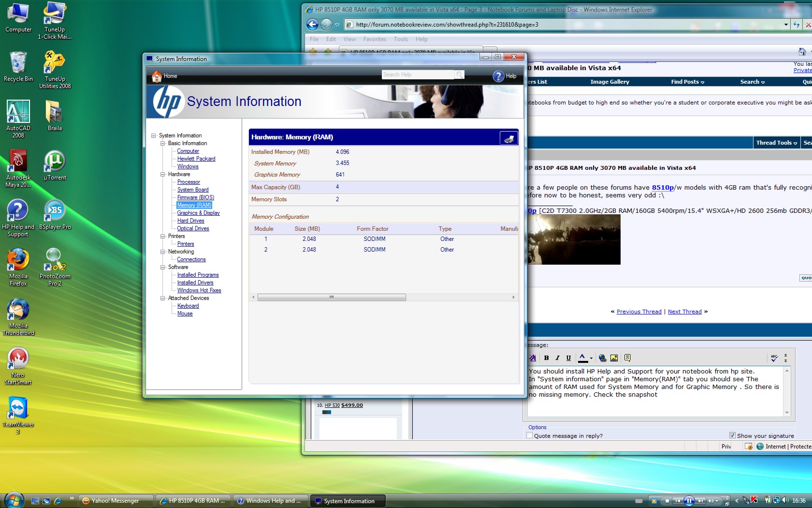
Task: Click the Show Desktop quick launch icon
Action: [x=35, y=501]
